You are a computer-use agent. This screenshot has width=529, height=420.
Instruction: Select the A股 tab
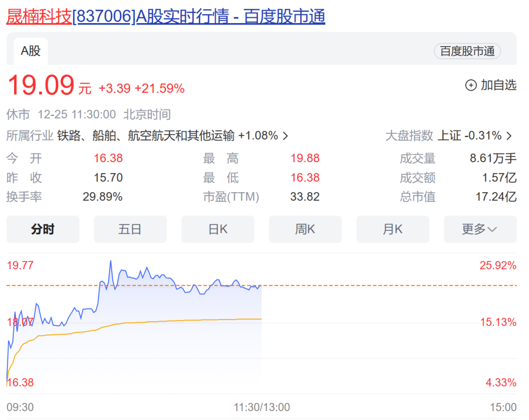pyautogui.click(x=31, y=51)
